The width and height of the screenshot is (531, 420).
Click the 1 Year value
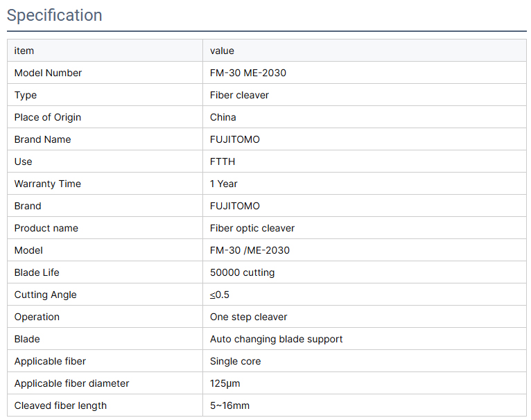tap(223, 184)
